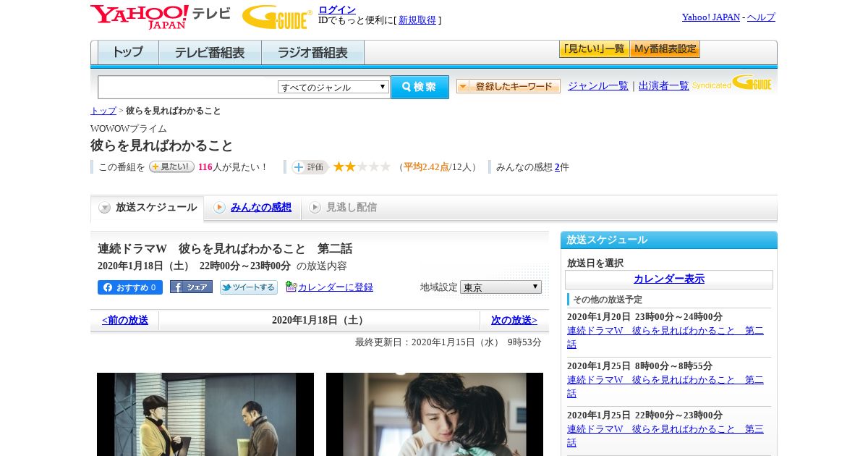The width and height of the screenshot is (868, 456).
Task: Go to 次の放送>
Action: [x=514, y=320]
